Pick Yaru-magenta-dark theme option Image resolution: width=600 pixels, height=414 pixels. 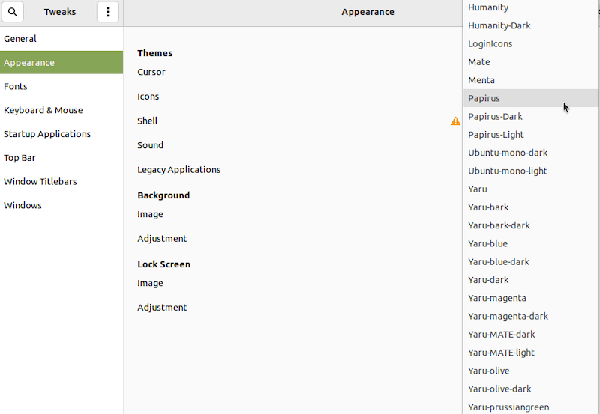530,316
